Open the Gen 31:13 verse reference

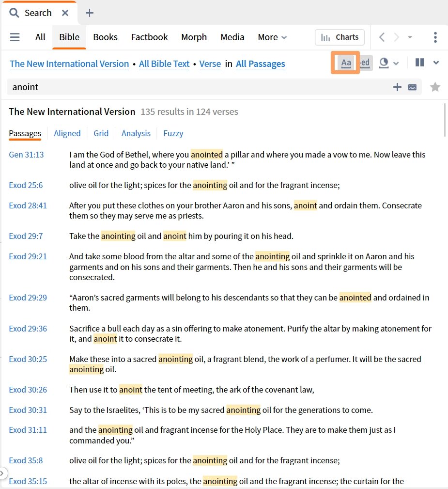pyautogui.click(x=27, y=155)
